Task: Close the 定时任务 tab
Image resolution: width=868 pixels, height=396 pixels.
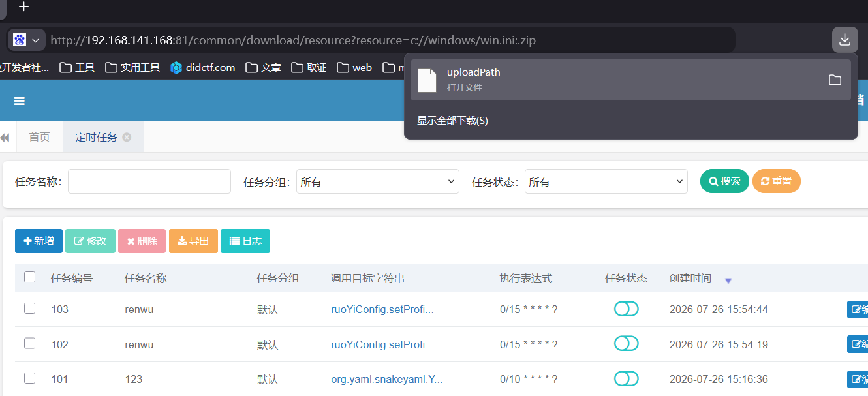Action: tap(127, 137)
